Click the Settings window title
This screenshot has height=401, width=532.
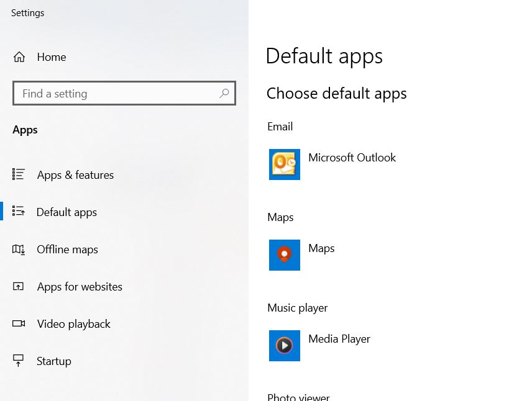(27, 13)
